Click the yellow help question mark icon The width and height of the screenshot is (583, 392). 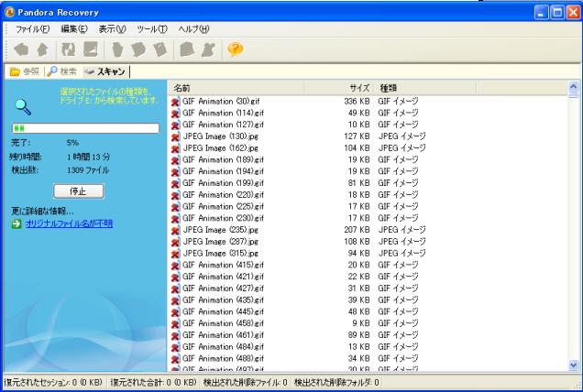coord(236,49)
